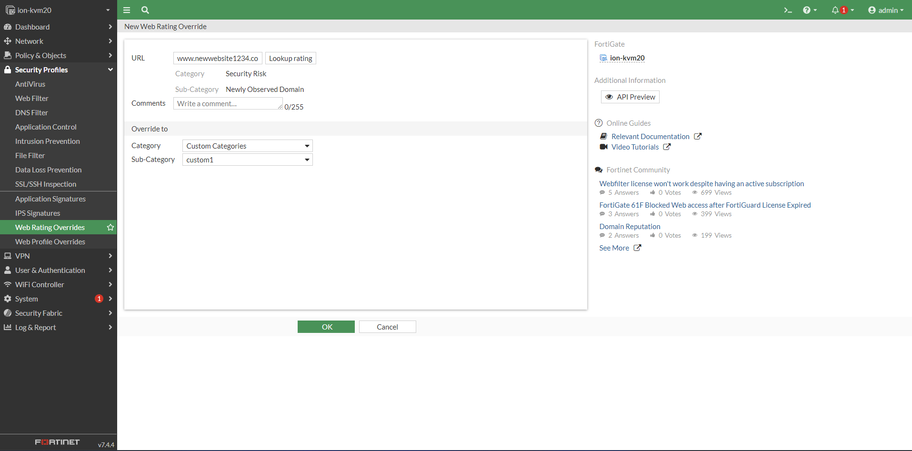Click the Comments text box
Screen dimensions: 912x451
pos(228,104)
